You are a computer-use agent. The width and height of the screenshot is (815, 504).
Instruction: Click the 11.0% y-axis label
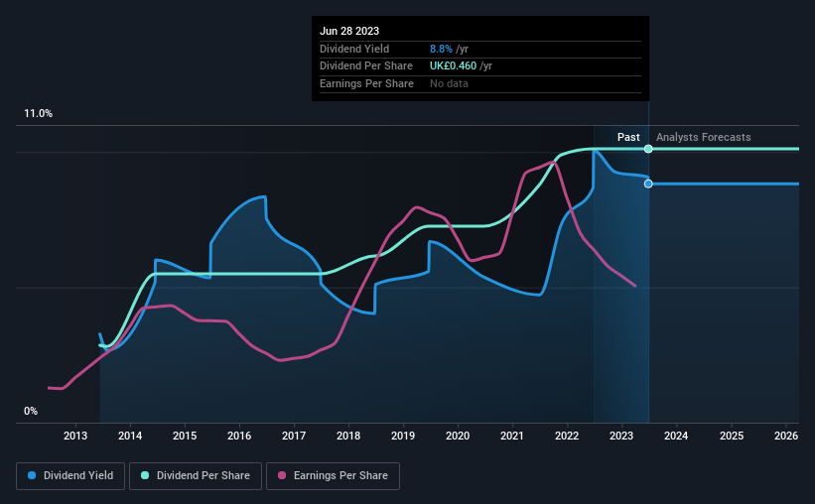point(38,114)
